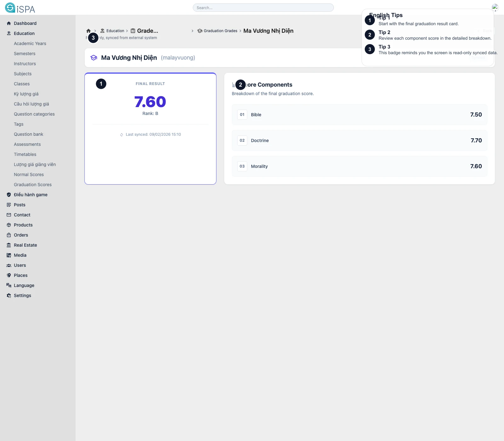Select the Doctrine score row
This screenshot has width=504, height=441.
point(359,140)
